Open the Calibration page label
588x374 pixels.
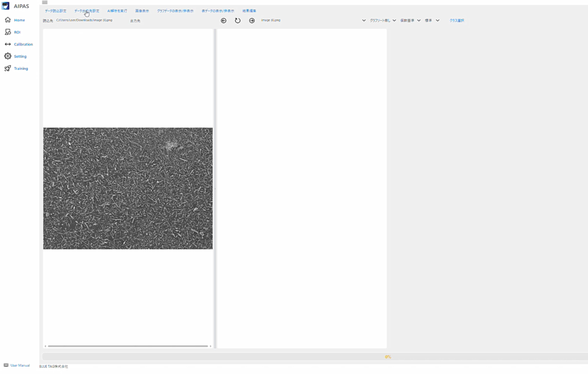coord(23,44)
